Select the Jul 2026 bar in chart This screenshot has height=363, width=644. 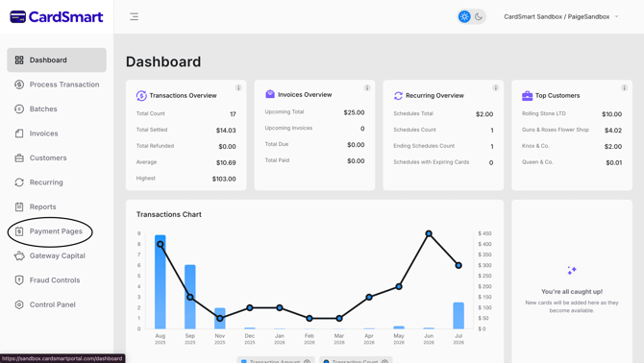(458, 315)
